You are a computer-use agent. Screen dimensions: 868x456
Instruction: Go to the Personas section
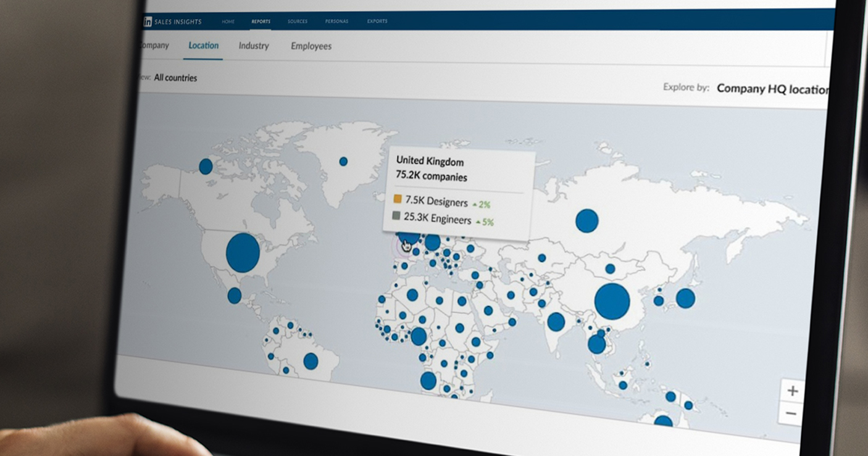click(x=336, y=22)
